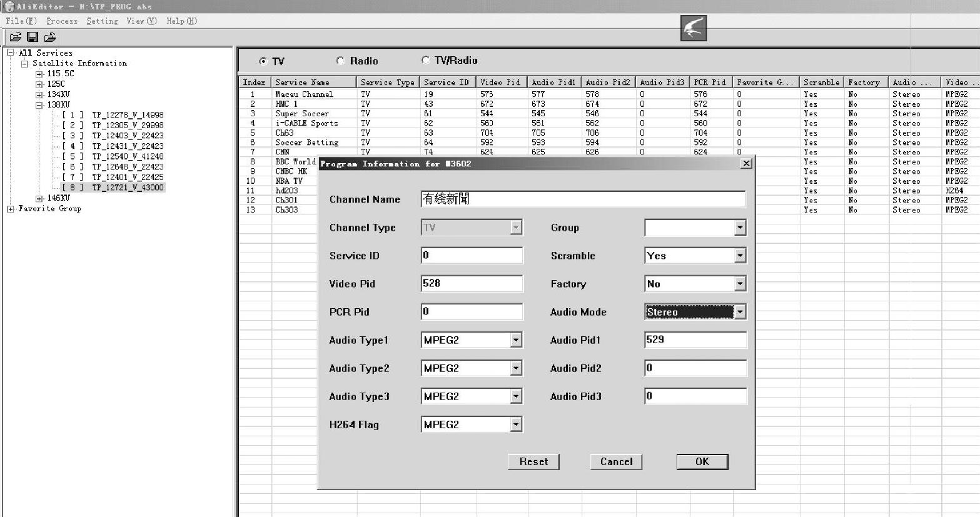Click the PCR Pid column header
Screen dimensions: 980x517
(x=710, y=83)
